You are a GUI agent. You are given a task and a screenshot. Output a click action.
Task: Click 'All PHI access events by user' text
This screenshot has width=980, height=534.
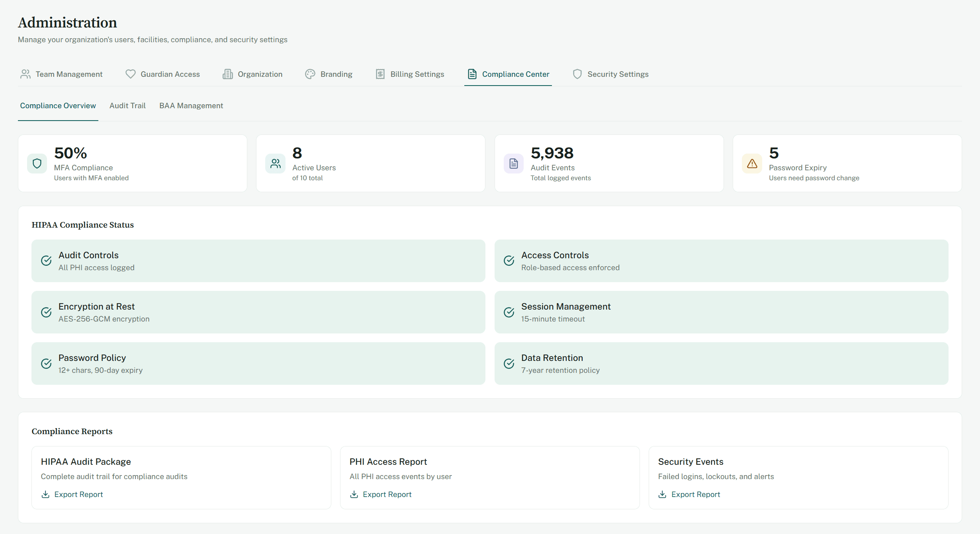click(x=400, y=476)
